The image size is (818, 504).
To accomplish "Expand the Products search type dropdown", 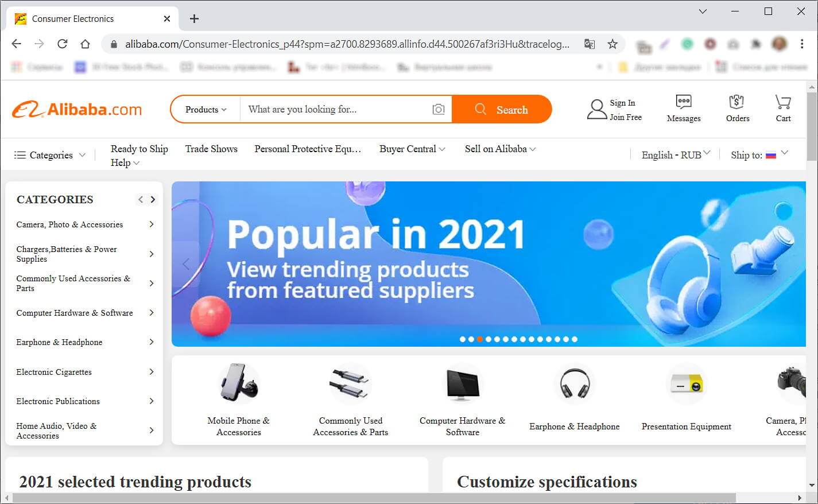I will (206, 110).
